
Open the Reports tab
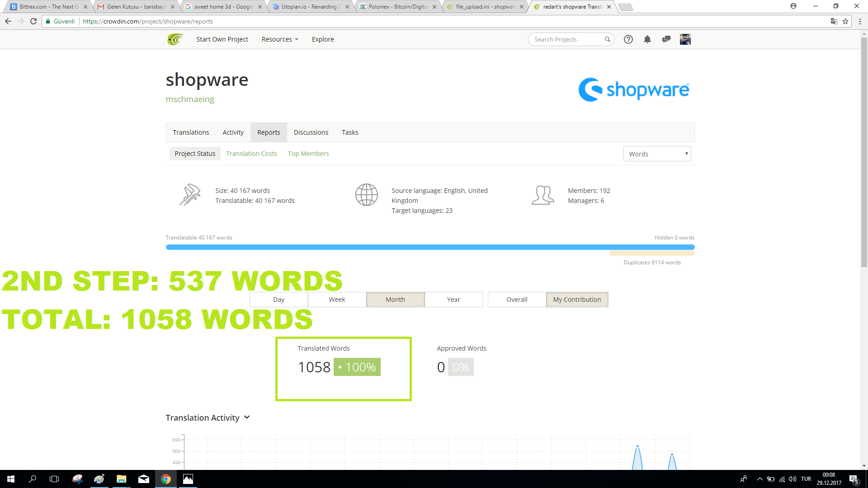point(269,132)
